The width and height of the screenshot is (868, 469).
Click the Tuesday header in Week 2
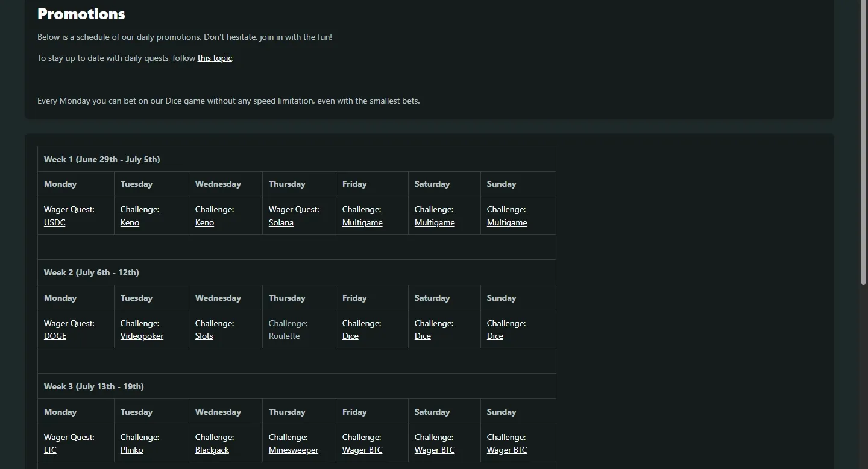(136, 298)
